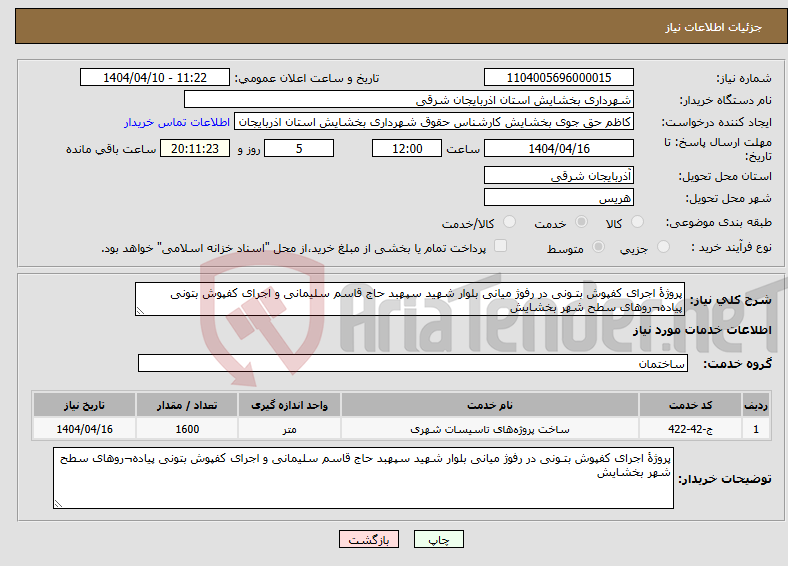
Task: Click the جزئیات اطلاعات نیاز page header
Action: (x=714, y=27)
